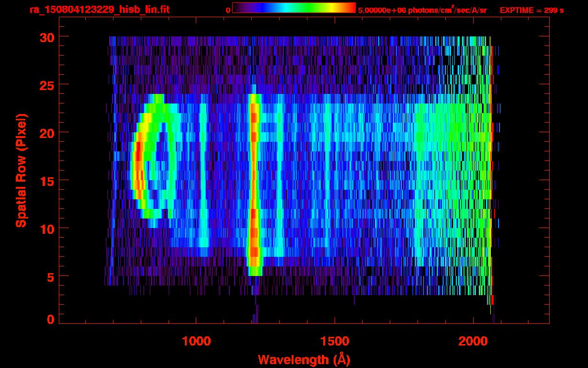Click the 1500 wavelength tick label
This screenshot has width=588, height=368.
click(x=335, y=341)
